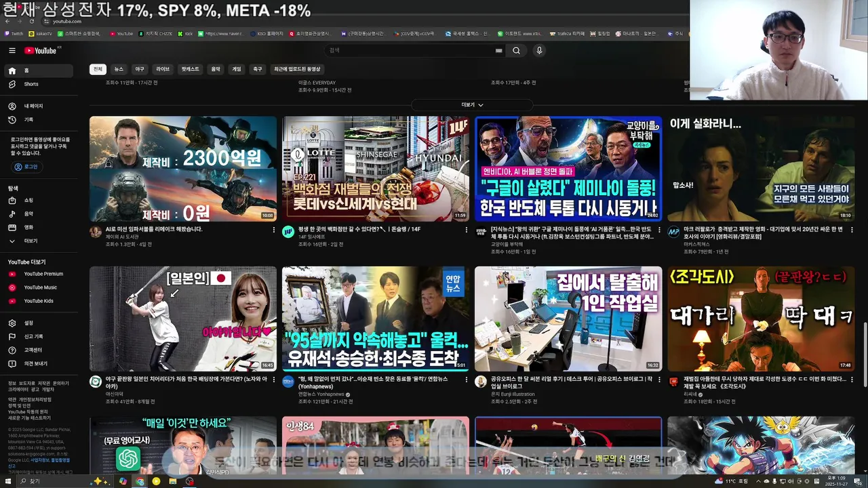This screenshot has width=868, height=488.
Task: Click the 로그인 sign-in button
Action: (26, 167)
